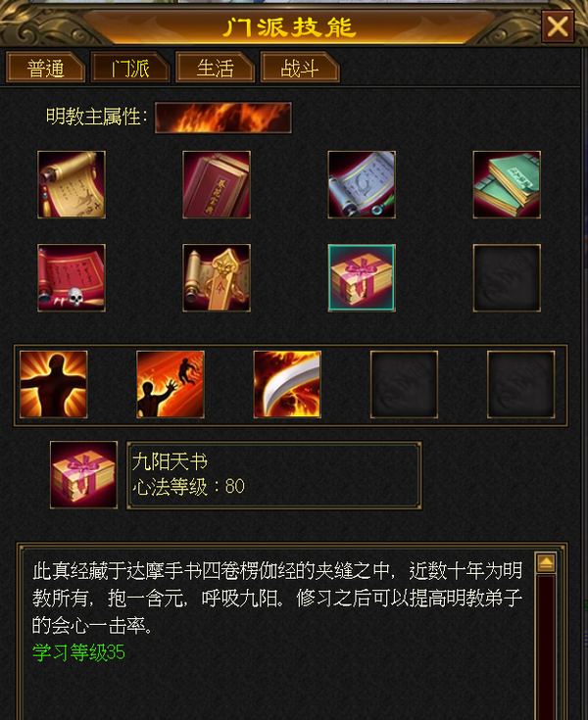Select the golden token and scroll icon

(x=217, y=278)
